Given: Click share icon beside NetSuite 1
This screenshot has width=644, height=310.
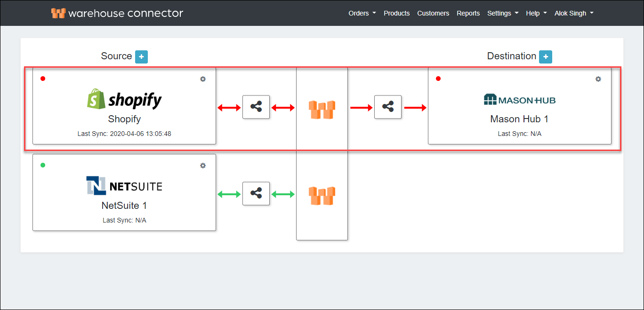Looking at the screenshot, I should point(256,193).
